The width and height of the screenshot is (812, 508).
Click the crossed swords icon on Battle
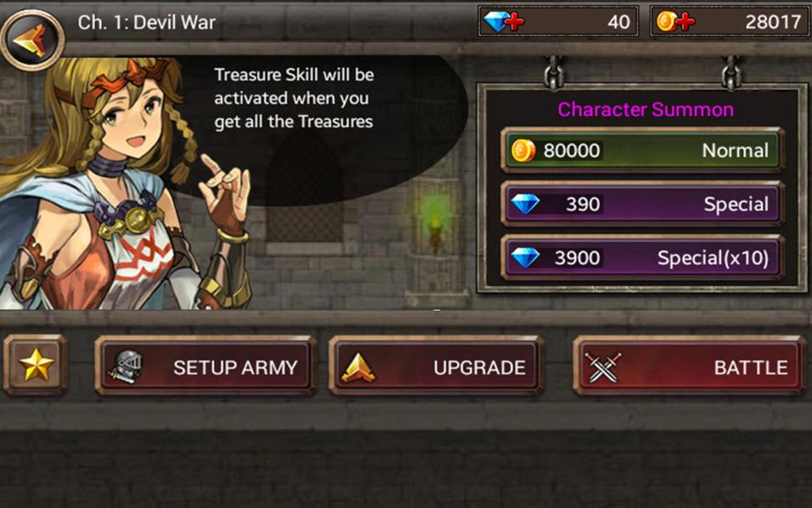(x=603, y=368)
